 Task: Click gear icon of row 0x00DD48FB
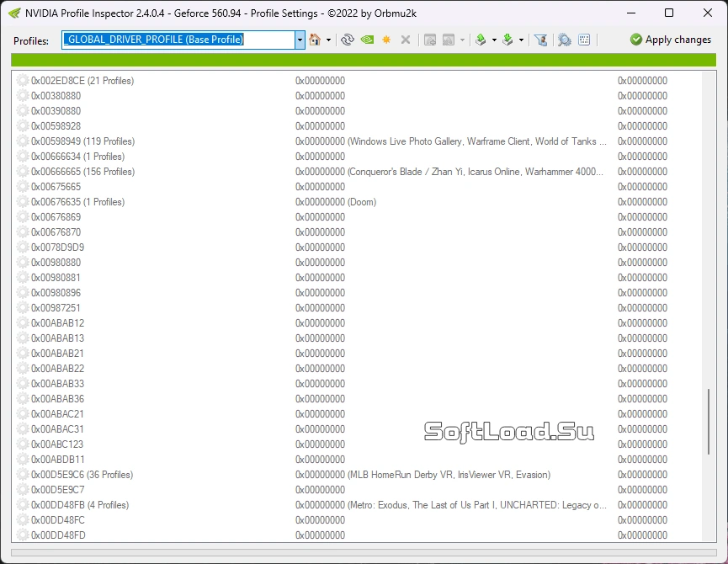pyautogui.click(x=23, y=504)
